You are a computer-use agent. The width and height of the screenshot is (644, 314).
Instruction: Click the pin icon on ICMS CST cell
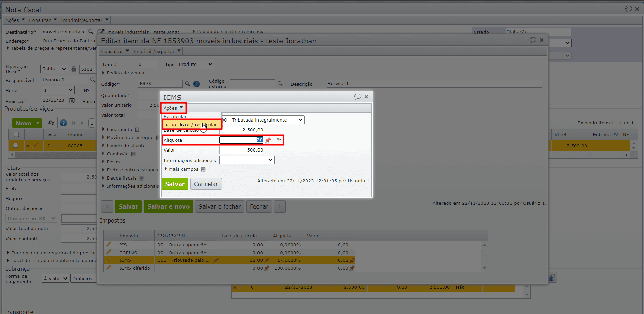click(215, 260)
